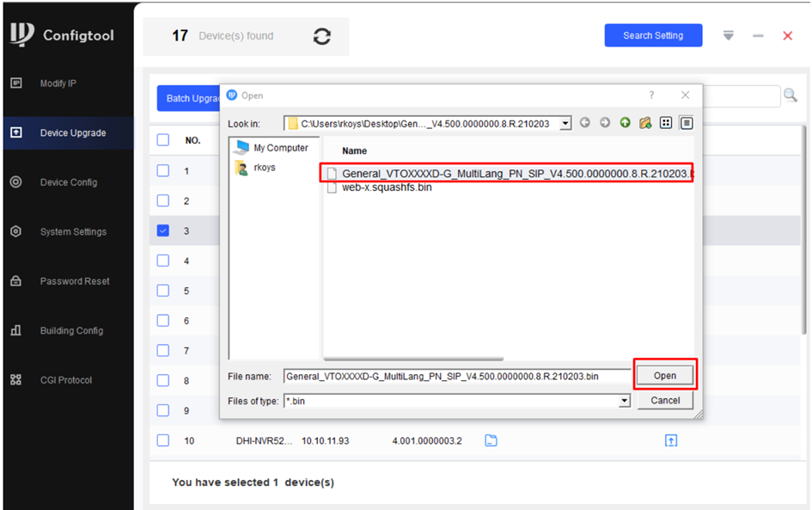Click the browse folder icon for device 10
Image resolution: width=812 pixels, height=510 pixels.
(x=491, y=440)
